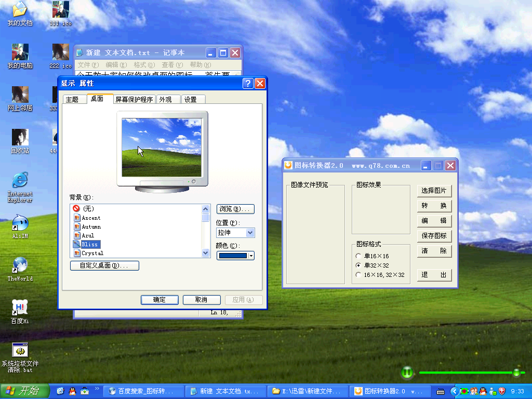Viewport: 532px width, 399px height.
Task: Click the monitor wallpaper preview
Action: (x=162, y=148)
